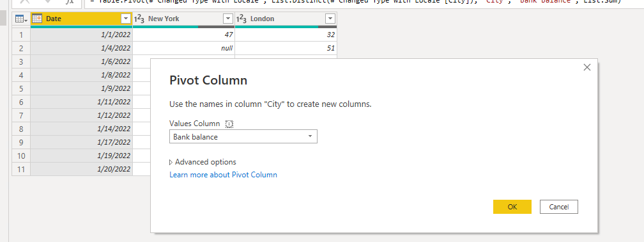Click the Date column type icon

coord(37,19)
